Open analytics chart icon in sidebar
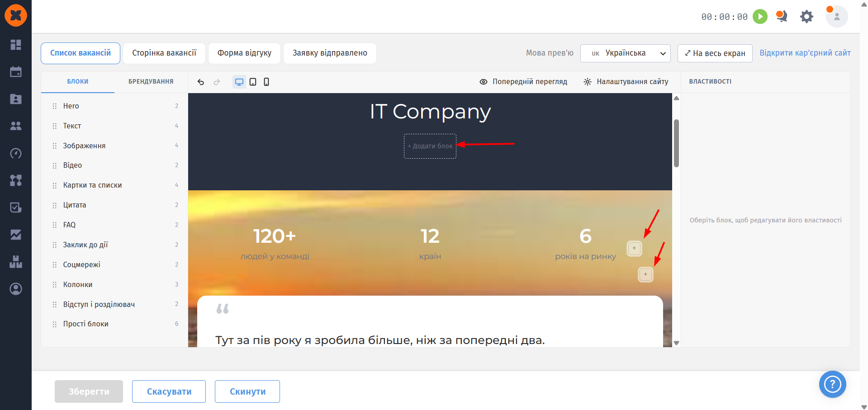868x410 pixels. tap(16, 235)
